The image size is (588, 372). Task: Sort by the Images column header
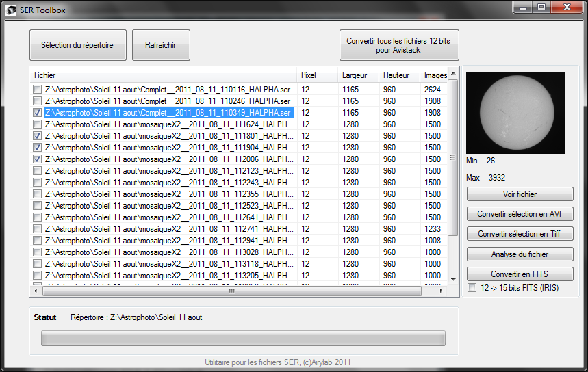tap(434, 75)
